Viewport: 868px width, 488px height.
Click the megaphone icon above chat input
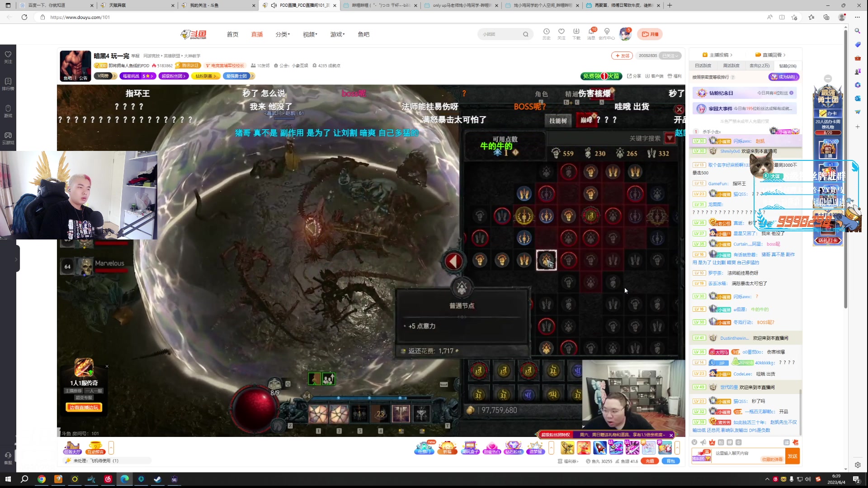703,442
